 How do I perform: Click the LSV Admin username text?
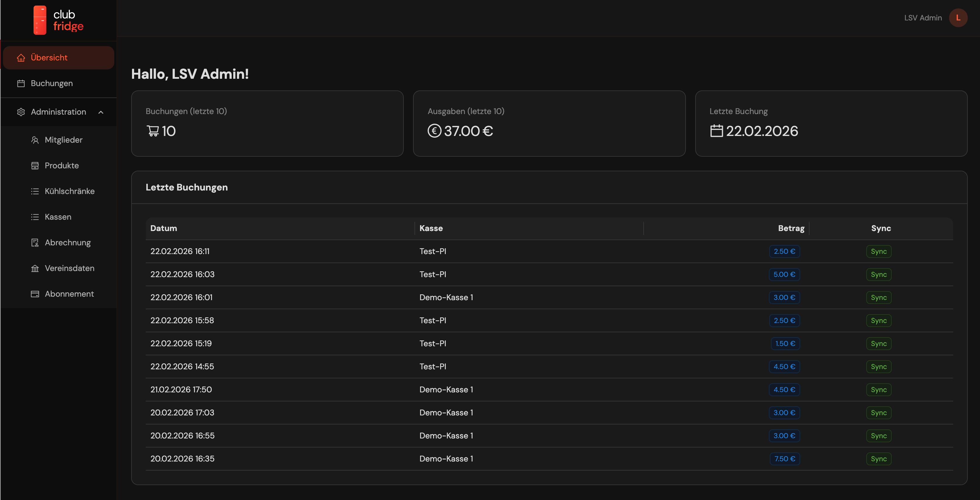click(x=923, y=18)
